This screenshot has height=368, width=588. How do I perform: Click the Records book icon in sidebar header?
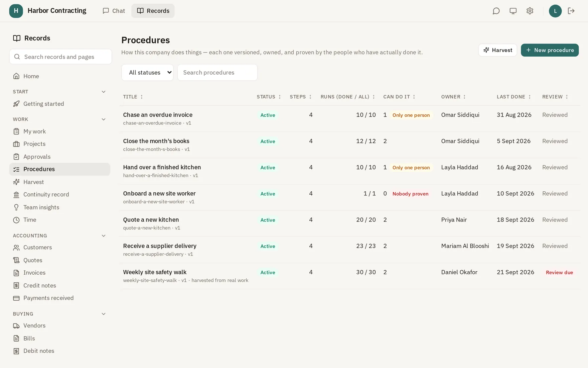tap(17, 38)
